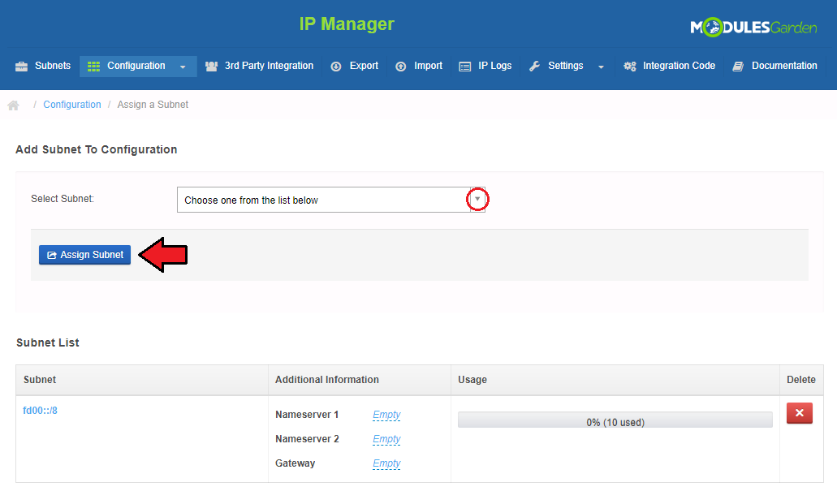Open the fd00::/8 subnet link
Screen dimensions: 837x504
(x=41, y=411)
